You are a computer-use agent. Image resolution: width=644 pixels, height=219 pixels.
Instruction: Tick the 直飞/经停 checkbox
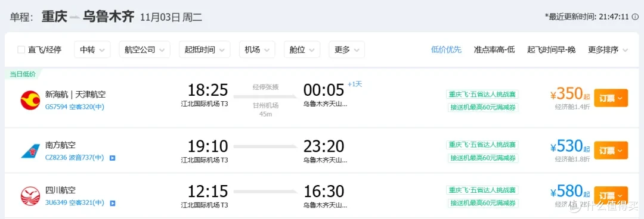click(21, 50)
